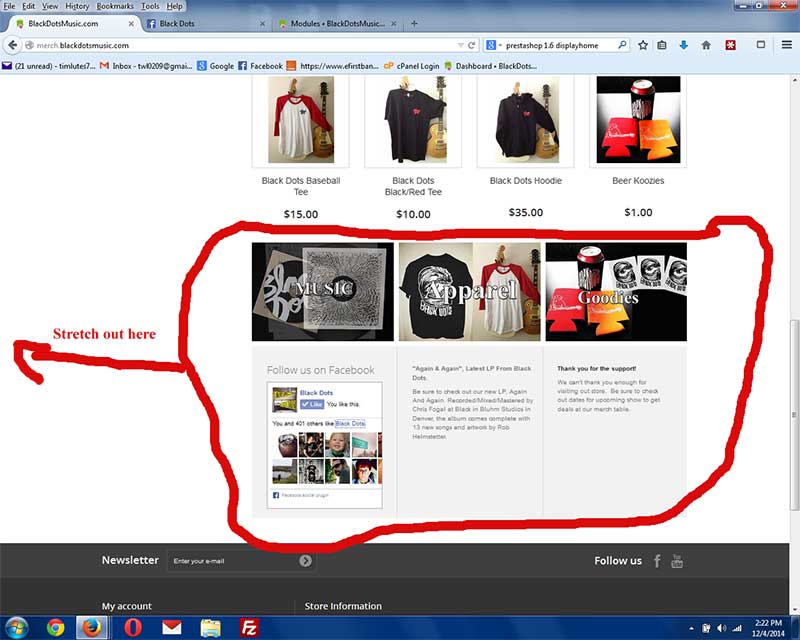
Task: Open Firefox hamburger menu
Action: (786, 45)
